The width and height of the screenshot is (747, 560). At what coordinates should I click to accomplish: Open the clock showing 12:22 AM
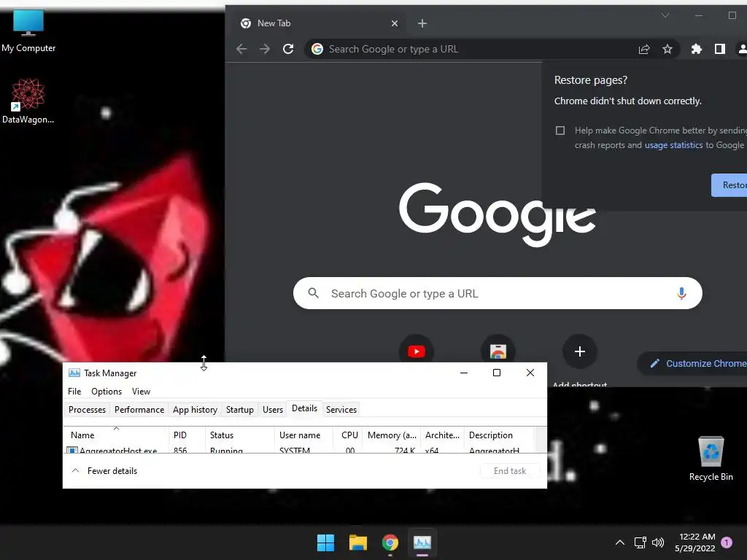click(x=695, y=542)
